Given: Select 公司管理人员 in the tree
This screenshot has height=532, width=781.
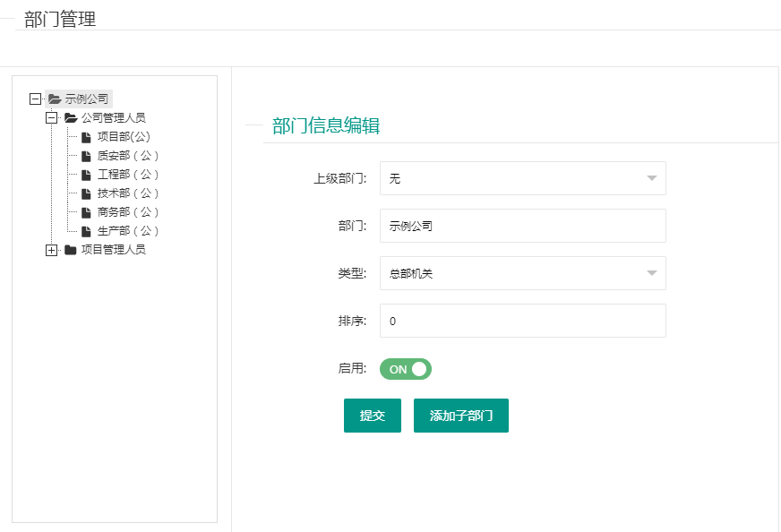Looking at the screenshot, I should [114, 118].
